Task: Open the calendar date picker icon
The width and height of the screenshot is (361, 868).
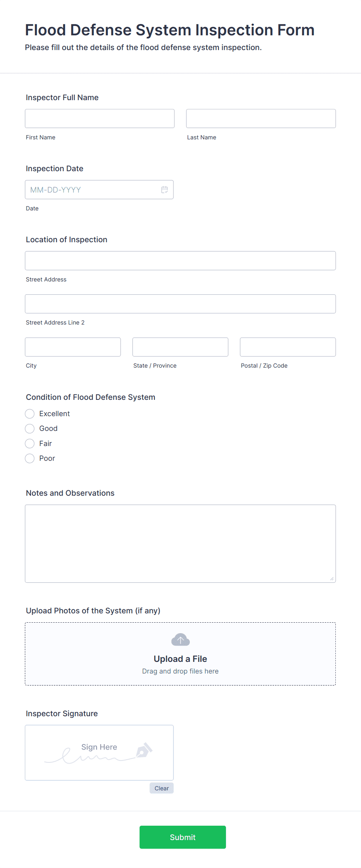Action: (x=165, y=190)
